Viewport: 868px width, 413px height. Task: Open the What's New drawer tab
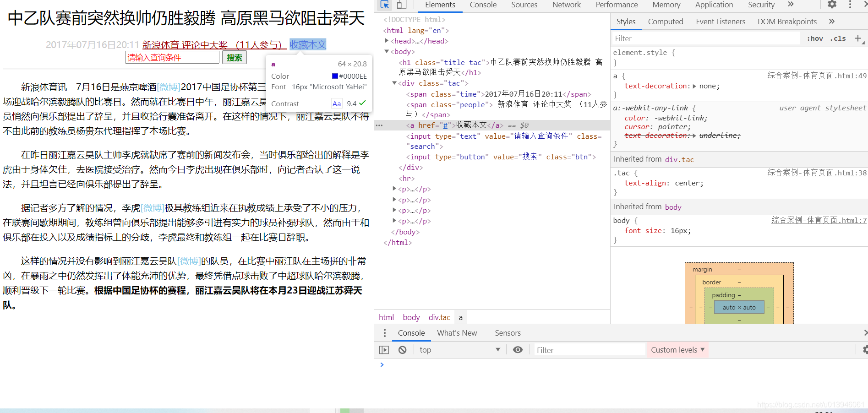(457, 333)
